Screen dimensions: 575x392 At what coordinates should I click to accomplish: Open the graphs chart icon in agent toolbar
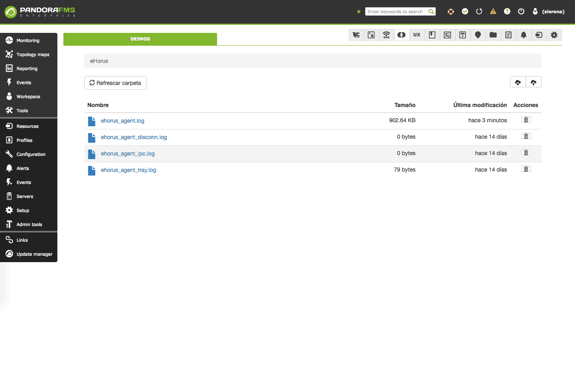click(447, 35)
